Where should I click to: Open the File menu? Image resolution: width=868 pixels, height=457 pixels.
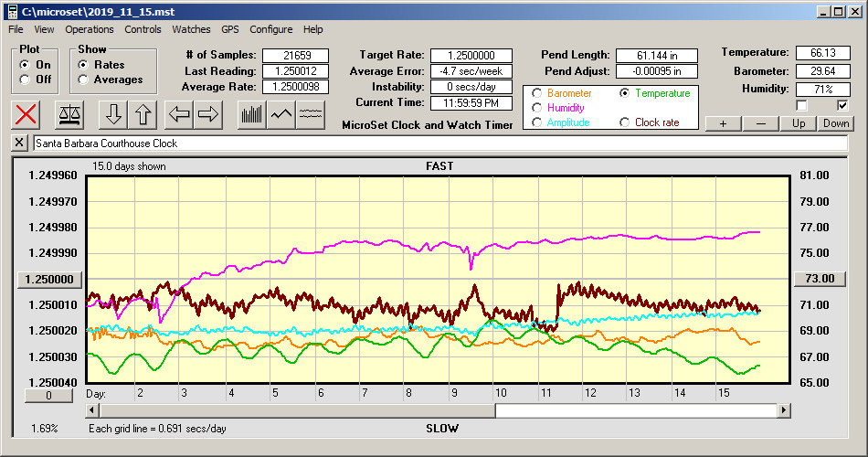tap(16, 29)
